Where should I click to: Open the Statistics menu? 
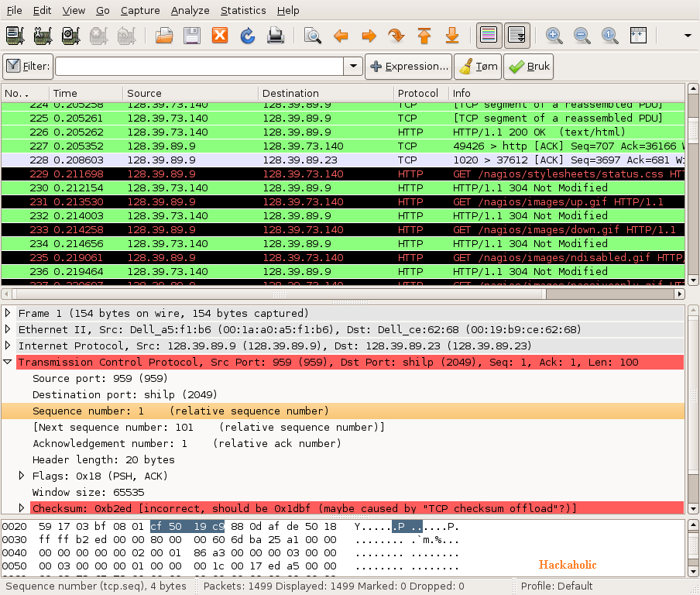tap(243, 10)
